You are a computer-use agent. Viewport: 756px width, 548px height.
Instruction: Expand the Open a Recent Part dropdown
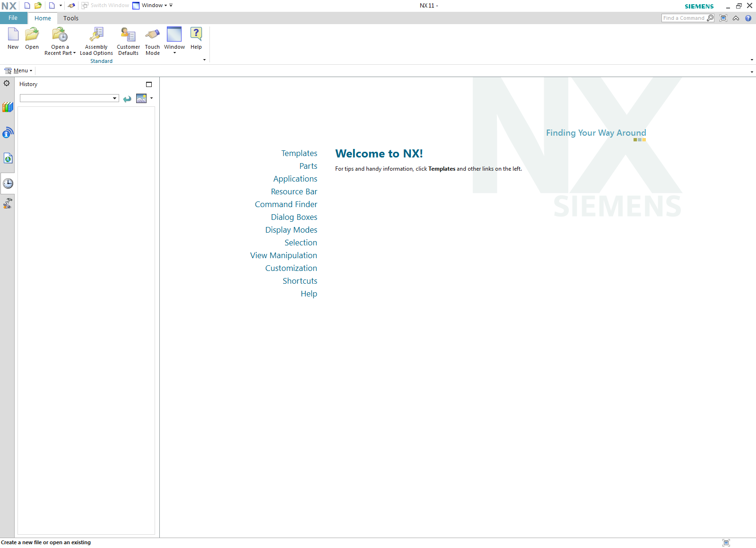pos(74,53)
